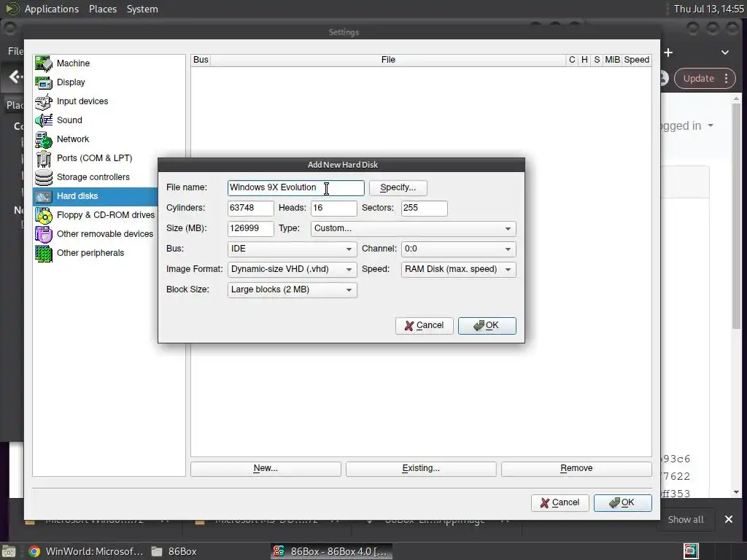Click the File column header
Viewport: 747px width, 560px height.
coord(388,60)
